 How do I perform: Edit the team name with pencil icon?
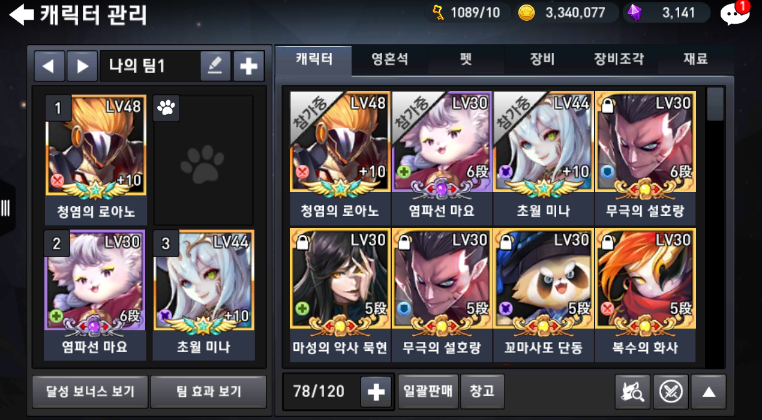(x=215, y=66)
